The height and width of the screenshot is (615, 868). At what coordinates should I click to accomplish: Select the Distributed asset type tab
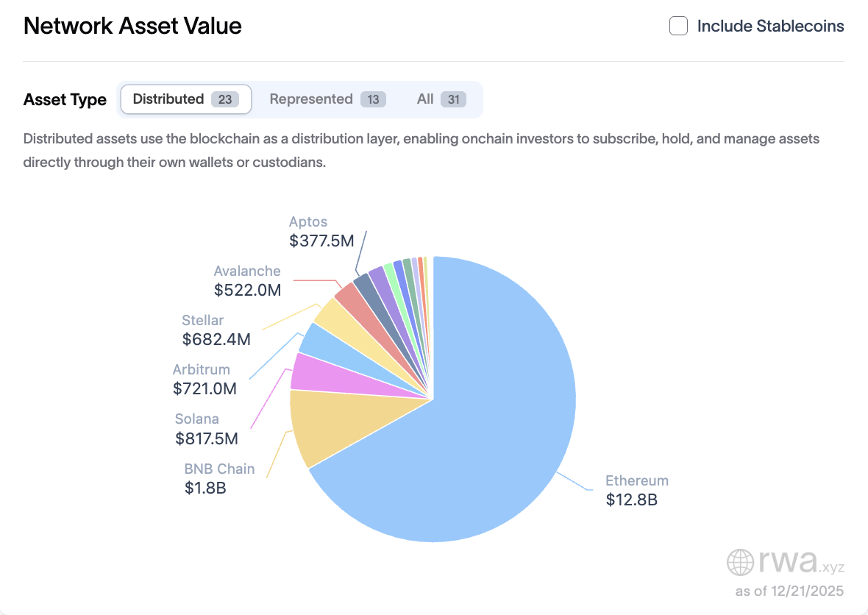[x=185, y=99]
